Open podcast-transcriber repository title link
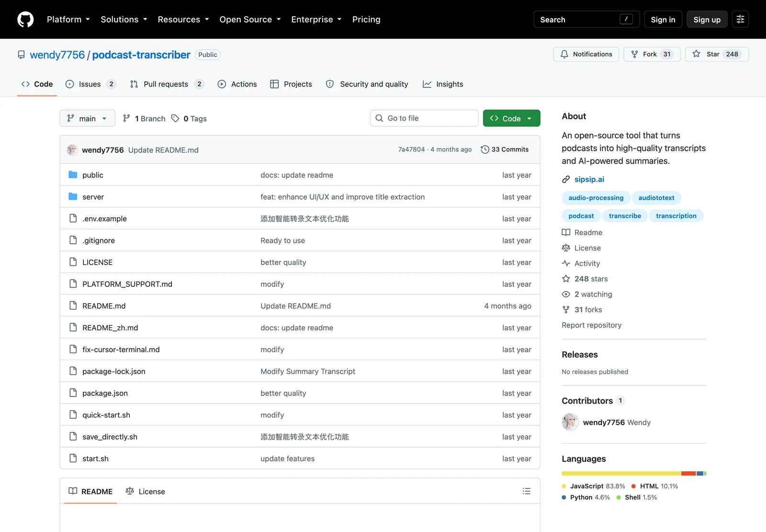This screenshot has width=766, height=532. tap(141, 55)
